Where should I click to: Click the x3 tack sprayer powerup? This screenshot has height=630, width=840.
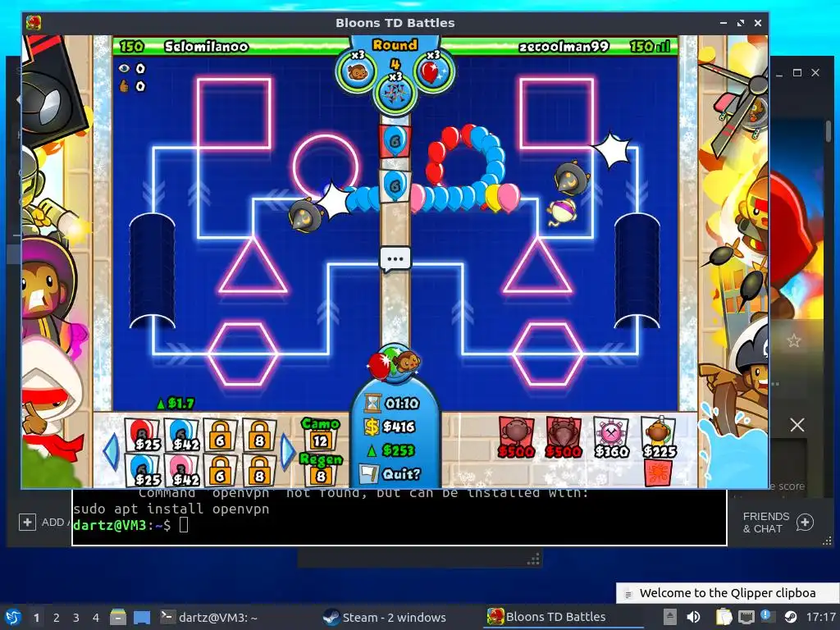coord(395,94)
